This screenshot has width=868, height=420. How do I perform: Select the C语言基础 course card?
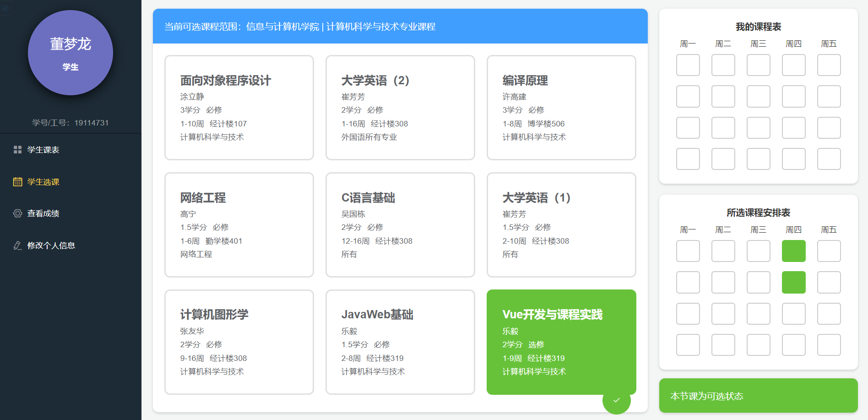(400, 225)
